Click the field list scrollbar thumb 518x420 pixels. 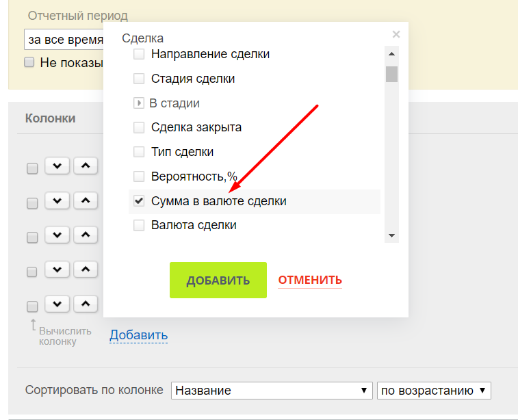coord(392,74)
